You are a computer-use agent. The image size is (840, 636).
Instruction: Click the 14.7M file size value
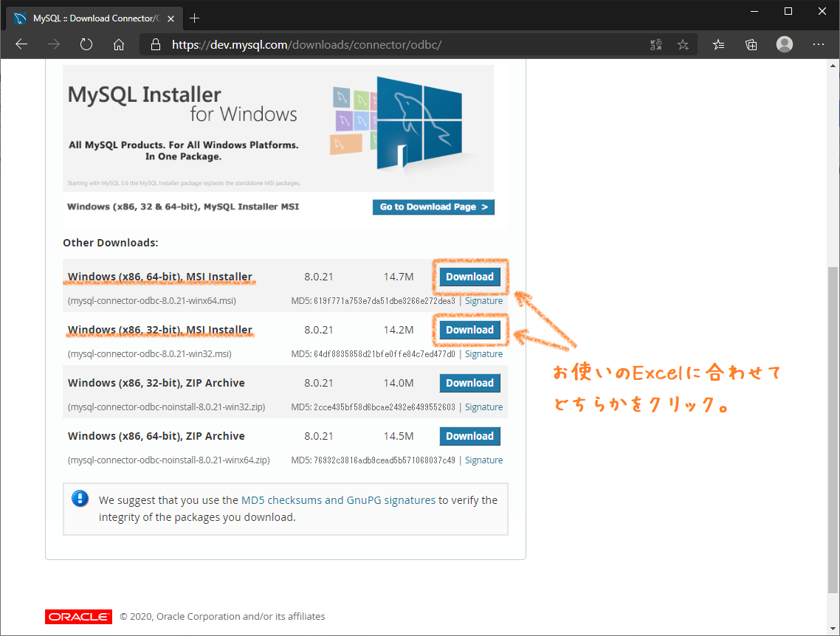399,277
